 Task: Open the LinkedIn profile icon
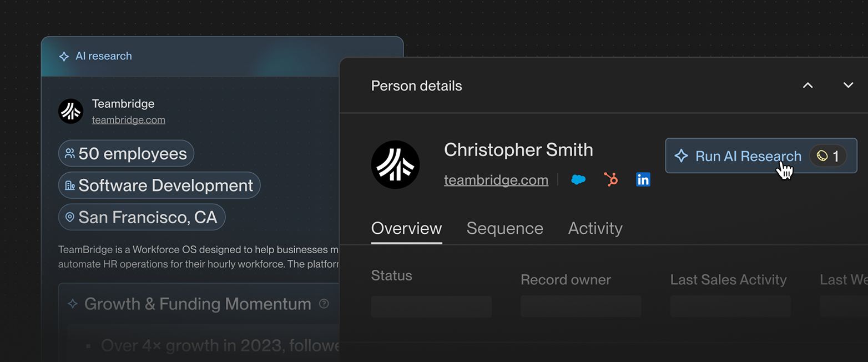click(643, 179)
